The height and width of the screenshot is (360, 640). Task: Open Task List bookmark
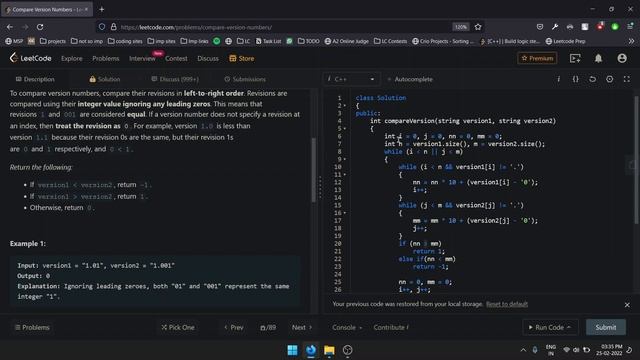[268, 41]
